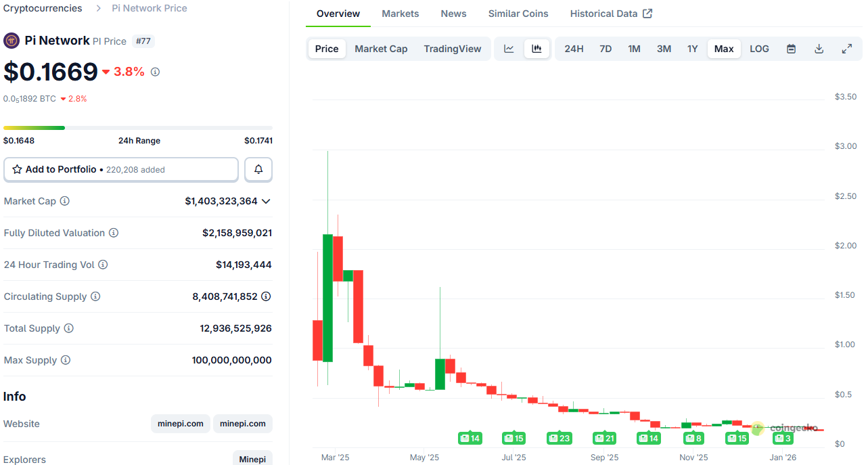
Task: Switch to the Markets tab
Action: (x=400, y=13)
